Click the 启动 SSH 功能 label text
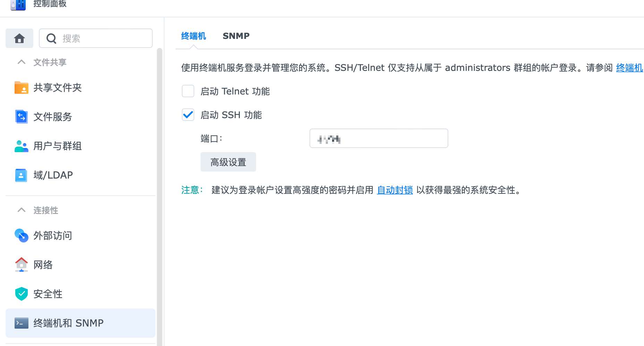Image resolution: width=644 pixels, height=346 pixels. 231,115
